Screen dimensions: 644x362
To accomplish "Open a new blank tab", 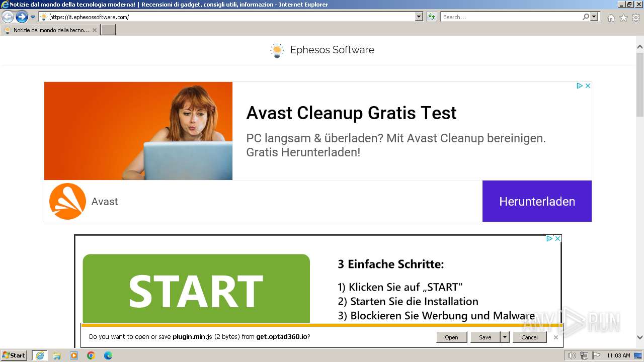I will [108, 30].
